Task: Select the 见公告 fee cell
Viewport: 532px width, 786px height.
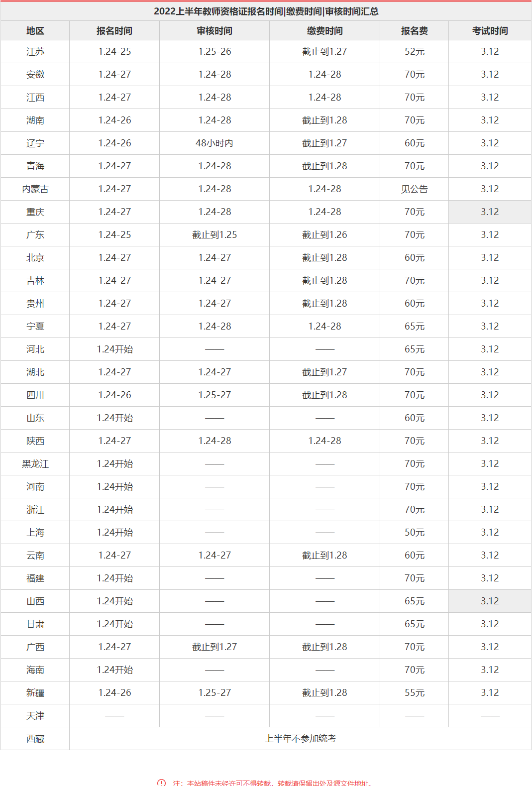Action: (415, 189)
